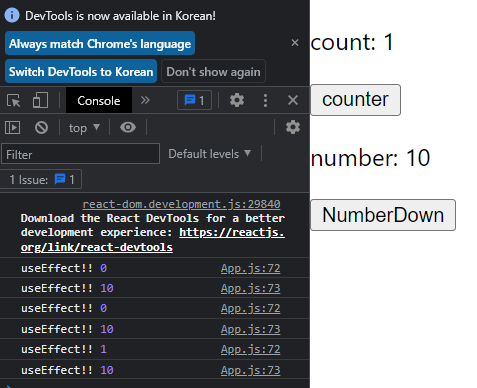Close the DevTools panel
Viewport: 477px width, 388px height.
coord(293,100)
